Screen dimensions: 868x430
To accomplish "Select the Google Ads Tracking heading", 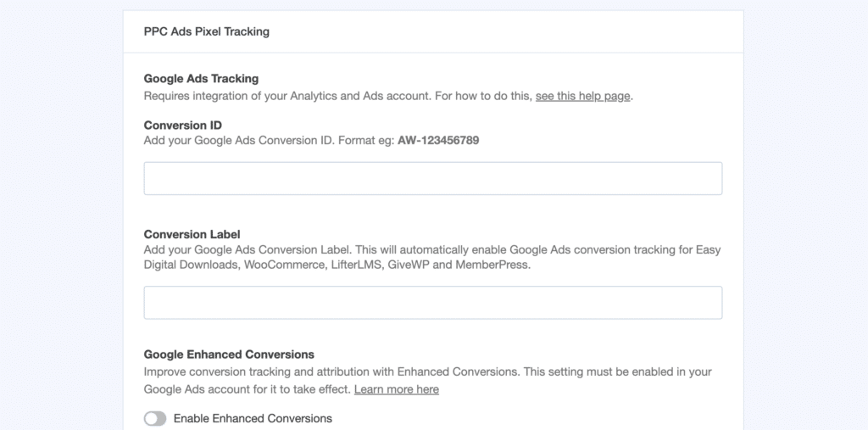I will click(x=201, y=79).
